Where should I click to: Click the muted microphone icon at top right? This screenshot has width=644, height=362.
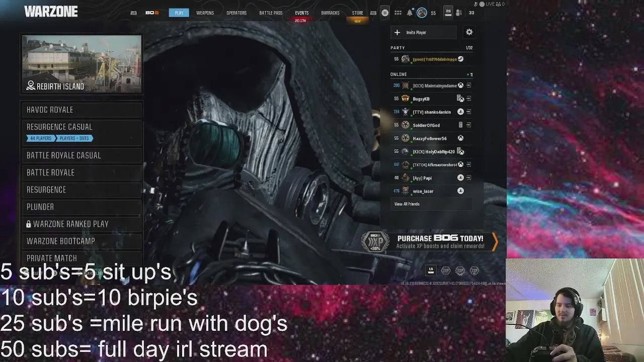(476, 4)
